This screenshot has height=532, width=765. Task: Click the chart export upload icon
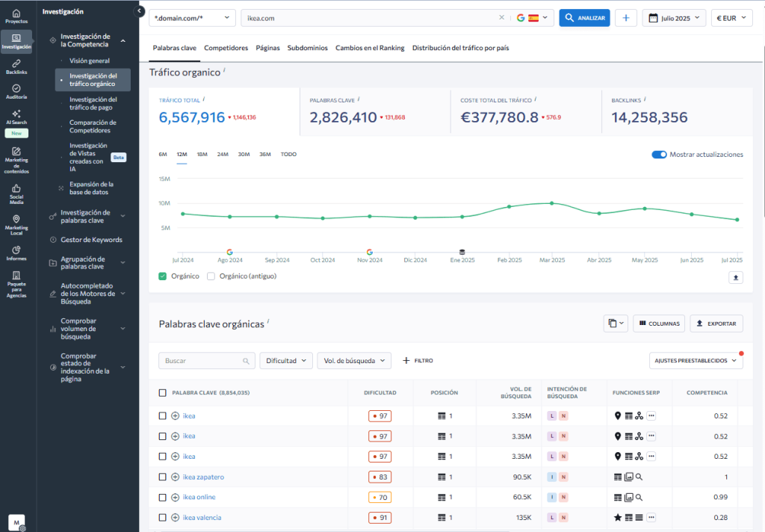(x=736, y=277)
